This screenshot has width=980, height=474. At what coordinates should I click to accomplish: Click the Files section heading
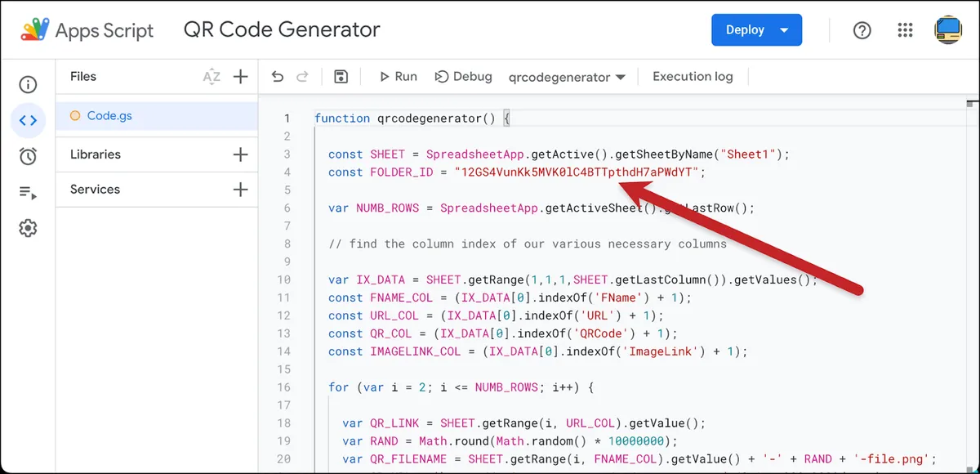pos(83,77)
